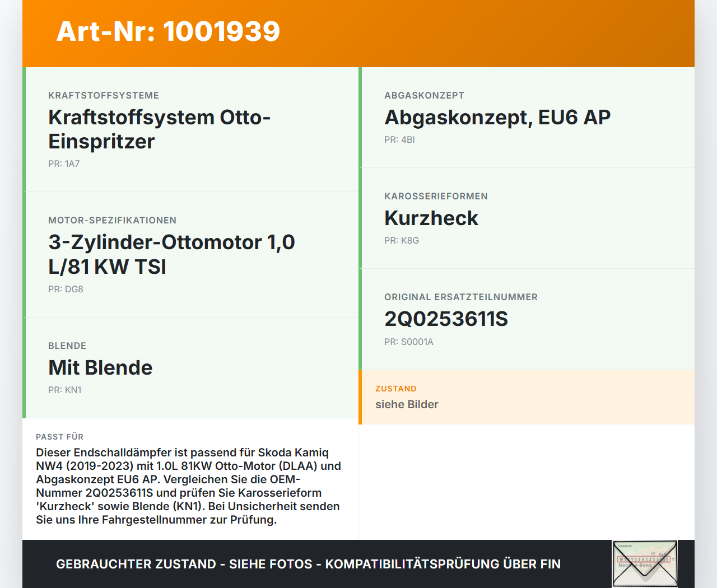
Task: Select the large "Kurzheck" value under KAROSSERIEFORMEN
Action: pyautogui.click(x=431, y=218)
